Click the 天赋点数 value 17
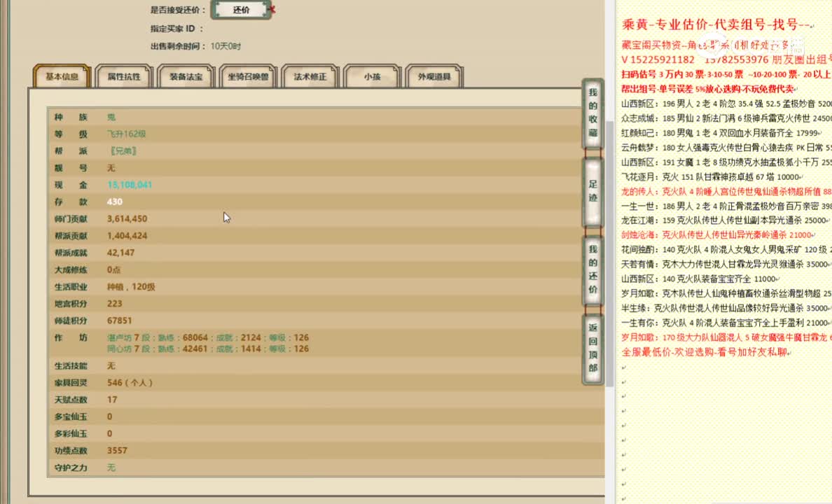Viewport: 832px width, 504px height. point(112,400)
